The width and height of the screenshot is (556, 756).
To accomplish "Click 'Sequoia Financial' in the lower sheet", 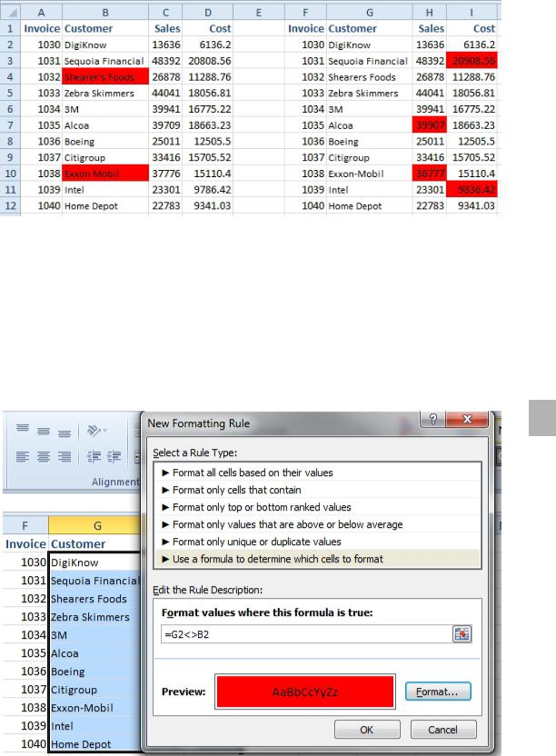I will (94, 581).
